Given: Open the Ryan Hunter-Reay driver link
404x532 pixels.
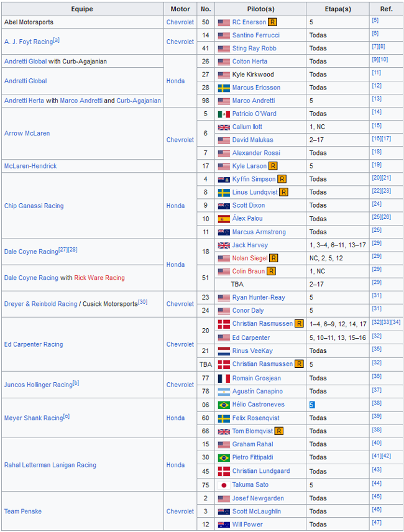Looking at the screenshot, I should 259,298.
